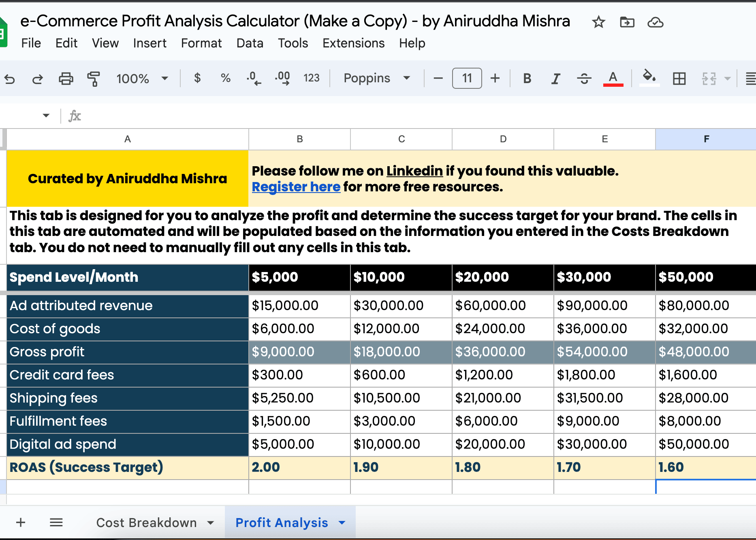Open the Data menu

click(250, 43)
